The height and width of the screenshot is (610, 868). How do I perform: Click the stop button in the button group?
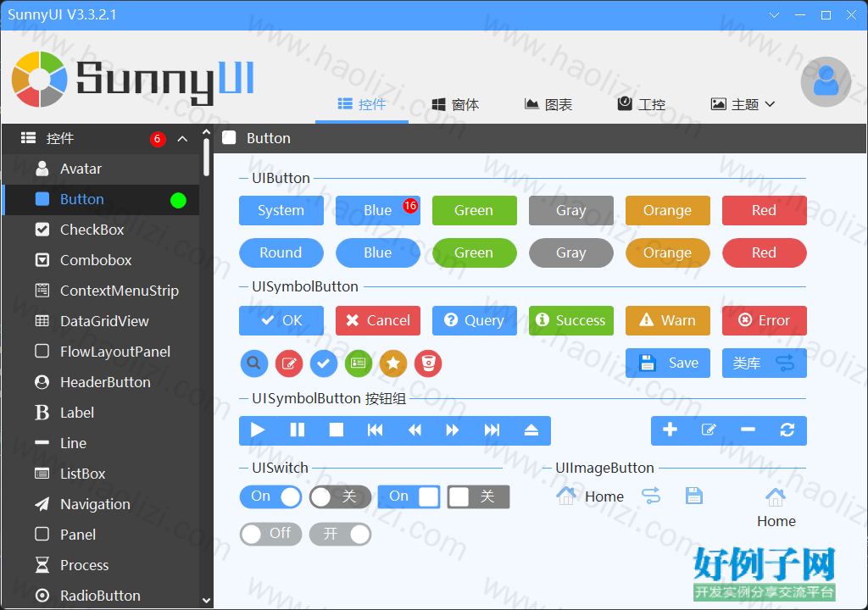pyautogui.click(x=336, y=430)
